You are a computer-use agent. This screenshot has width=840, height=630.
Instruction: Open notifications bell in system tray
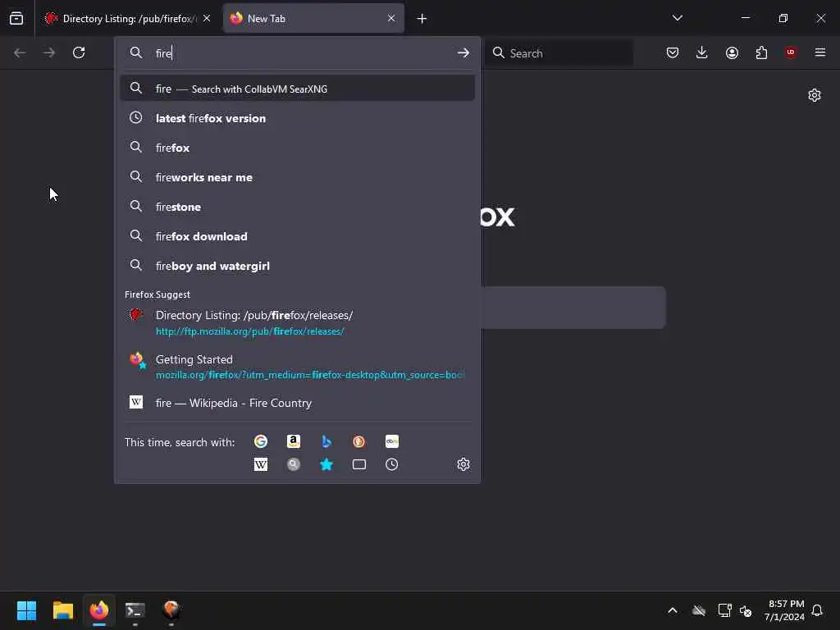pyautogui.click(x=817, y=610)
